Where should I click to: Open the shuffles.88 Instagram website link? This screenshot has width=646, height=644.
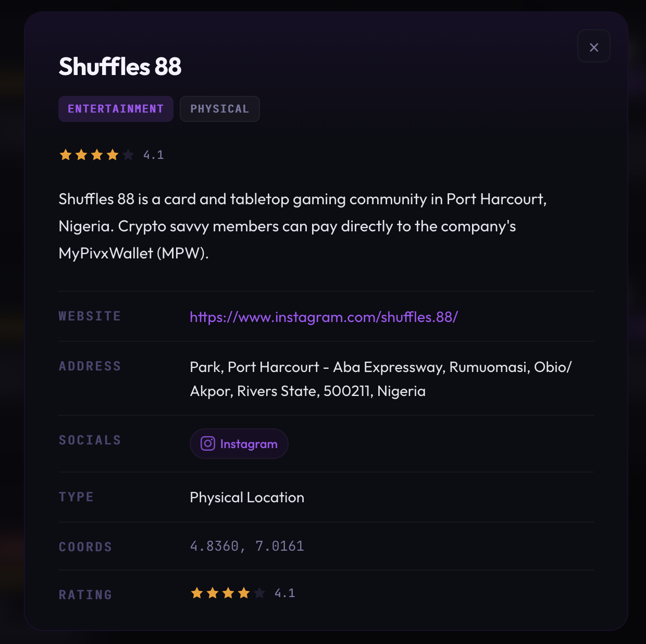pyautogui.click(x=324, y=317)
